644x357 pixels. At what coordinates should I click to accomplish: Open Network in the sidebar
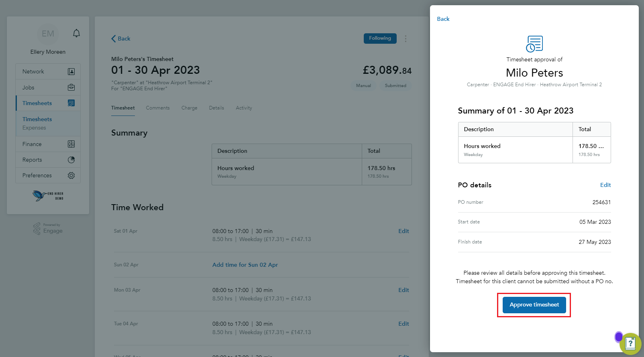[48, 71]
